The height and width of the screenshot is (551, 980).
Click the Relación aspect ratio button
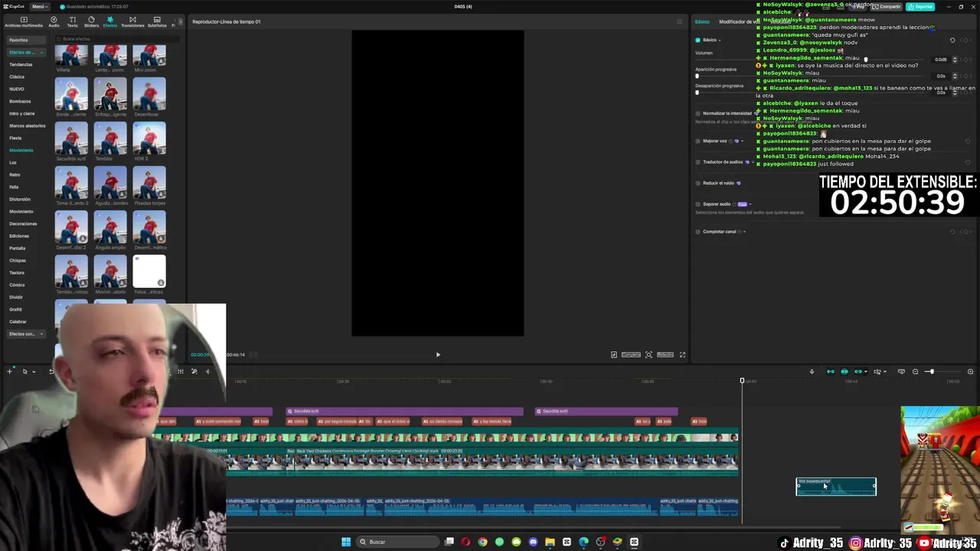665,354
